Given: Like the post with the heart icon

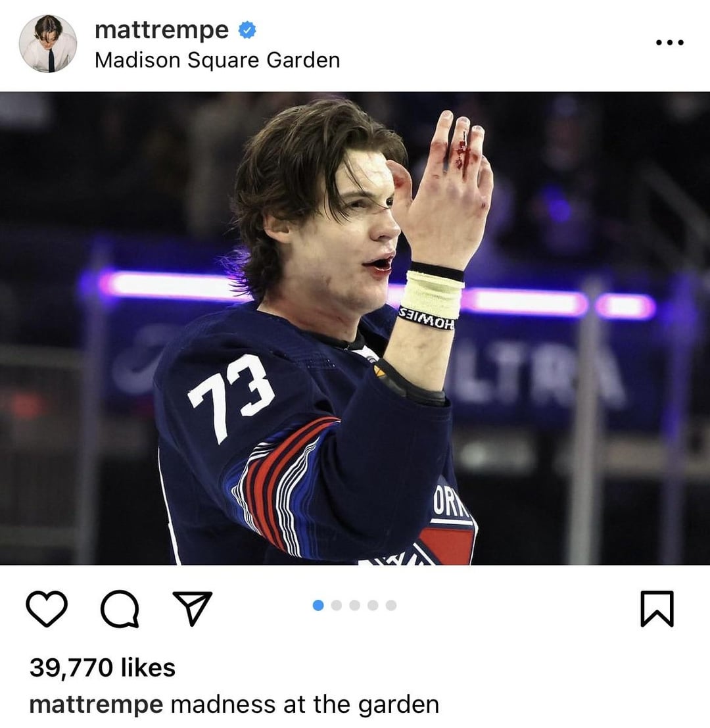Looking at the screenshot, I should [47, 609].
